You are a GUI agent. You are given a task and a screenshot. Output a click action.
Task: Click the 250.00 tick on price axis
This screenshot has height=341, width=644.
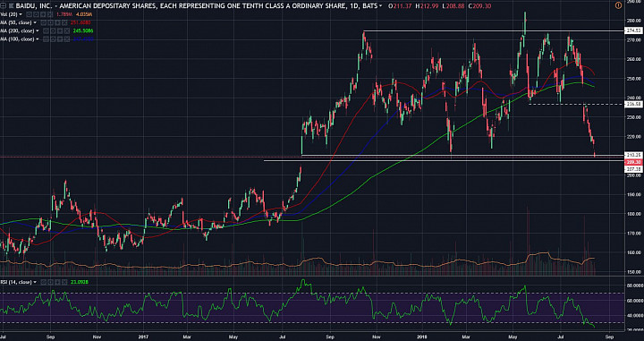pos(635,79)
